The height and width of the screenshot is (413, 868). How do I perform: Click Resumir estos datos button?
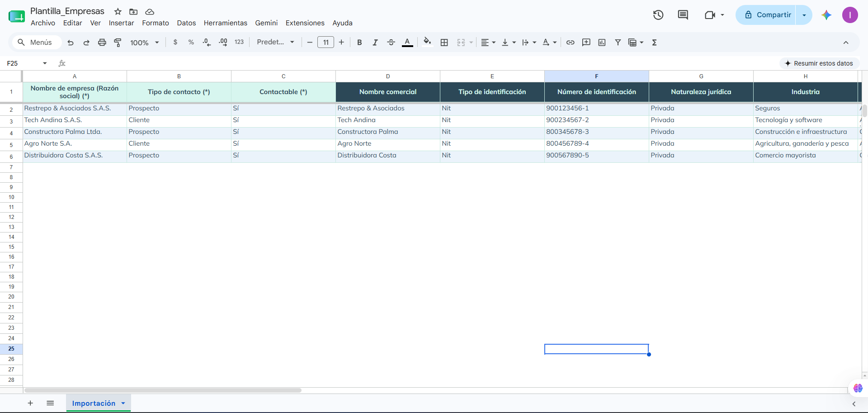coord(819,63)
